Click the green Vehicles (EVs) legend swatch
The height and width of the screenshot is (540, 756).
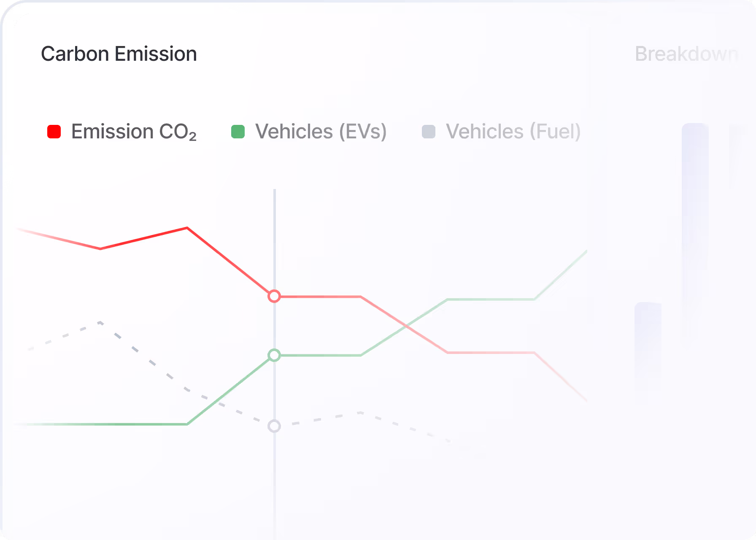238,132
